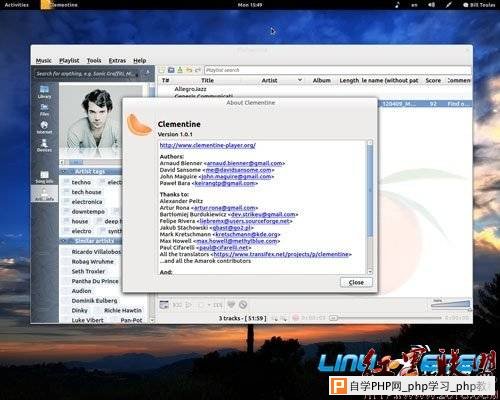Click the speaker volume icon in top bar
The width and height of the screenshot is (500, 400).
click(x=431, y=5)
